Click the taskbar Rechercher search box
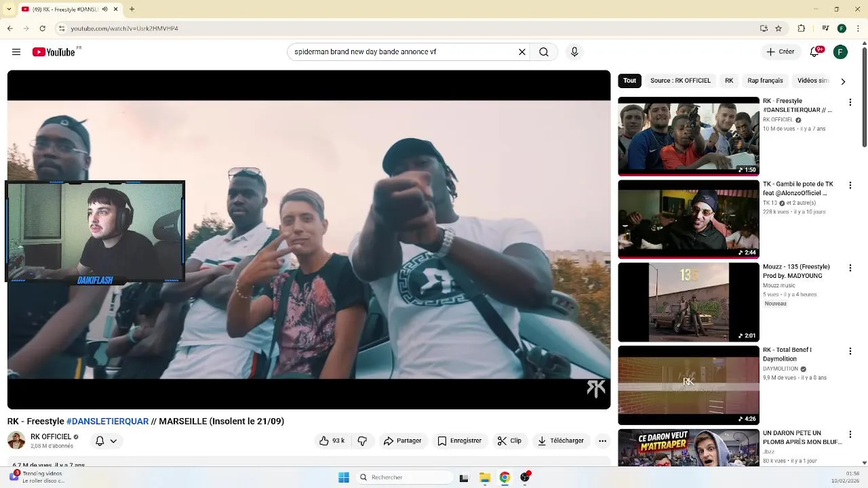 (404, 477)
